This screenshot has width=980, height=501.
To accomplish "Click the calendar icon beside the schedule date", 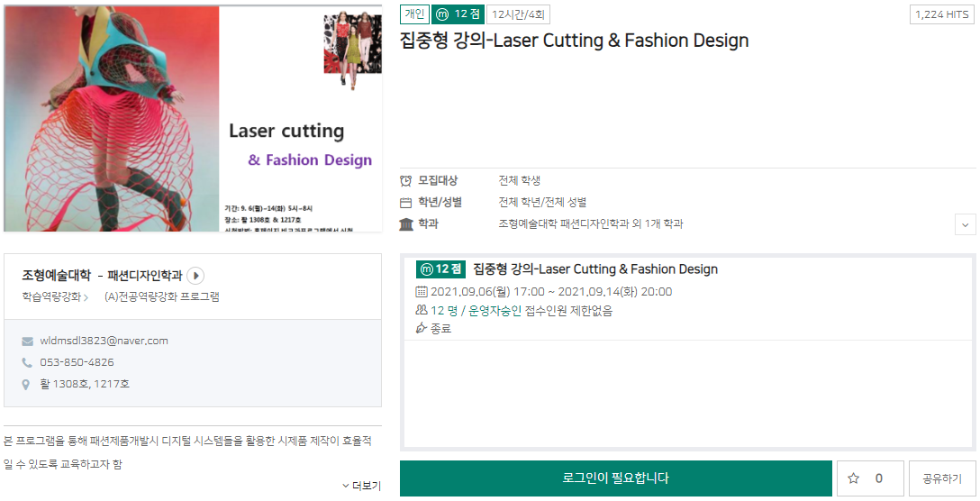I will click(421, 292).
